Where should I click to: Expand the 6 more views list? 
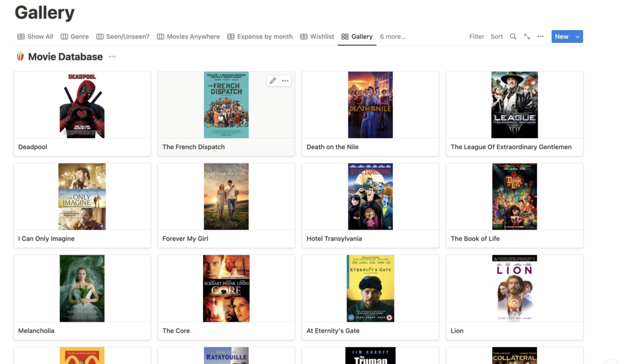pos(393,36)
